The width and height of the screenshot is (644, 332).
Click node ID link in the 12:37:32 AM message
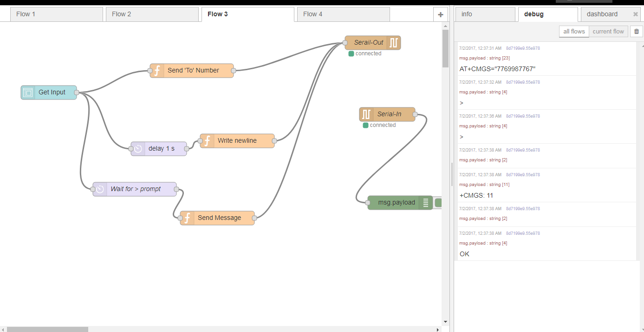tap(523, 82)
